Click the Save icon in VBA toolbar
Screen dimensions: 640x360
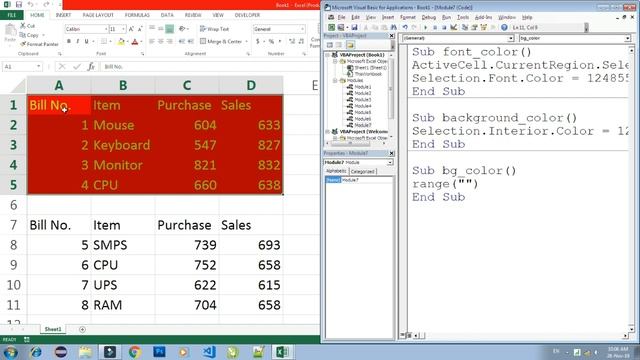[x=354, y=27]
